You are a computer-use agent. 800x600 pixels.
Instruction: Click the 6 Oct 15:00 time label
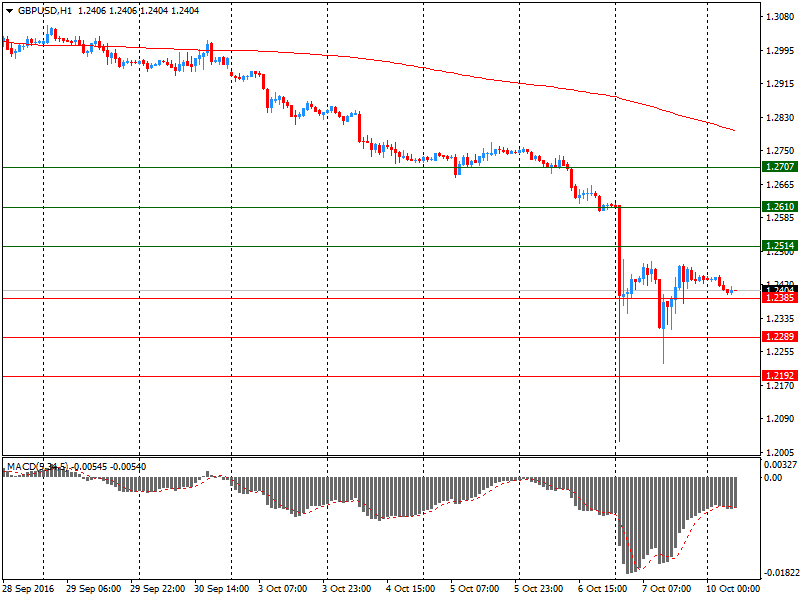coord(603,588)
